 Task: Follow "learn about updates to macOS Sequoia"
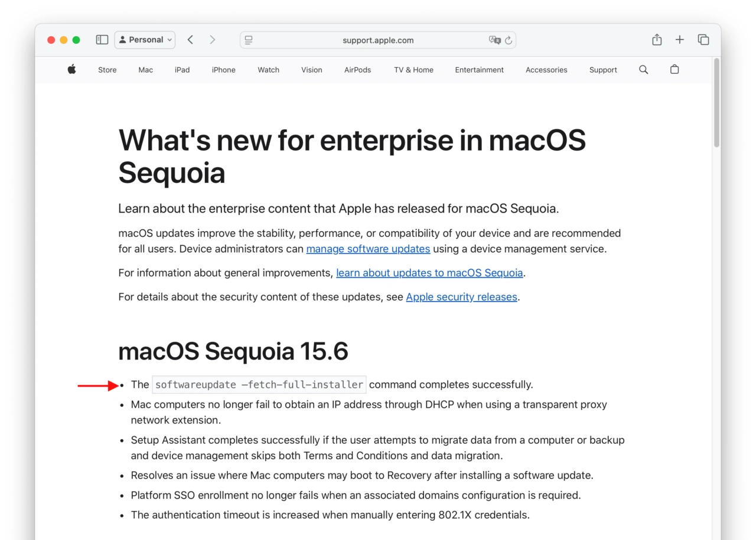(429, 273)
